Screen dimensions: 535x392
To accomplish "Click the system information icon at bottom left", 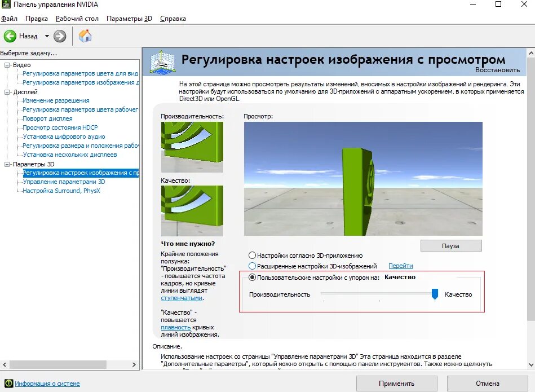I will (x=9, y=383).
